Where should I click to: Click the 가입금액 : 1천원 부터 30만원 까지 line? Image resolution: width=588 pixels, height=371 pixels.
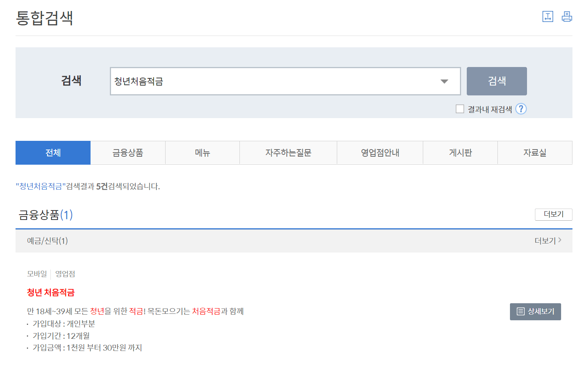coord(87,348)
